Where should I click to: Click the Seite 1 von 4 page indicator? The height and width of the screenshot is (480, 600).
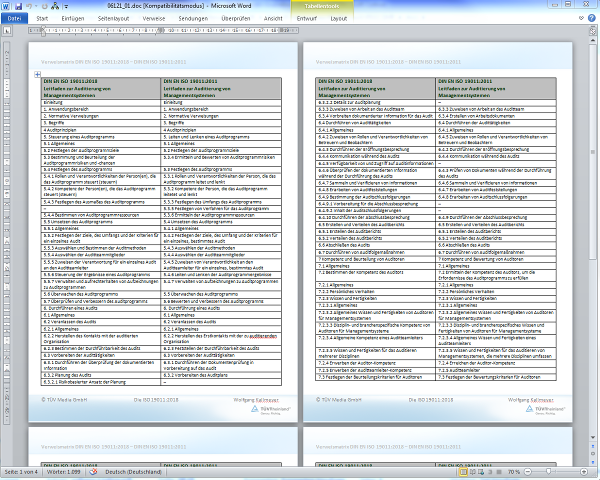pos(21,471)
